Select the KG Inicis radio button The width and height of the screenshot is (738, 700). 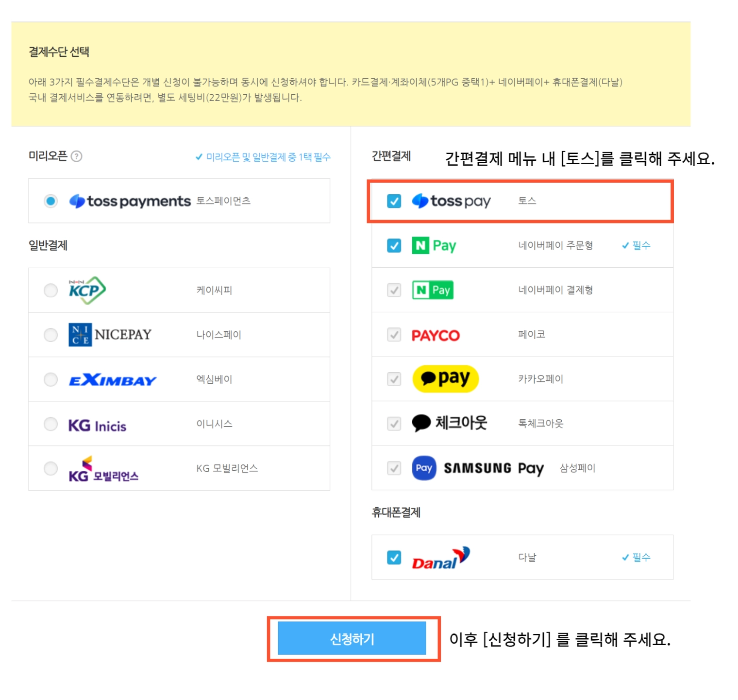tap(50, 424)
